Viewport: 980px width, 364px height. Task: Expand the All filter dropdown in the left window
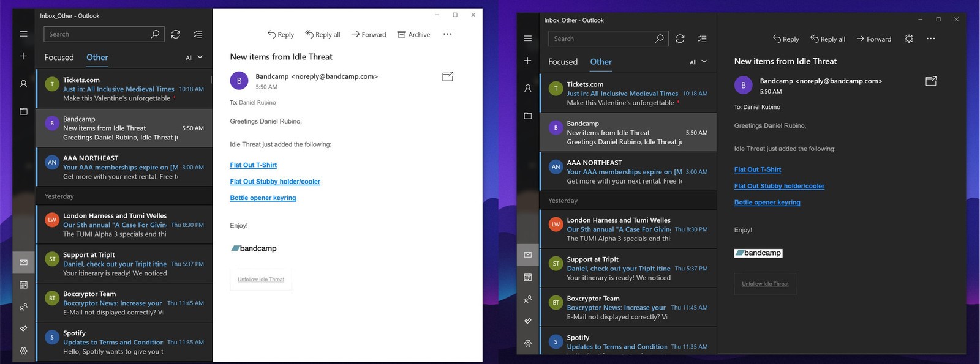point(194,58)
